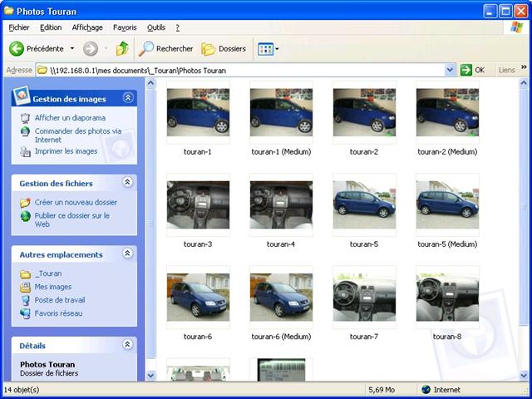Open the Affichage menu
The width and height of the screenshot is (532, 399).
(x=87, y=27)
